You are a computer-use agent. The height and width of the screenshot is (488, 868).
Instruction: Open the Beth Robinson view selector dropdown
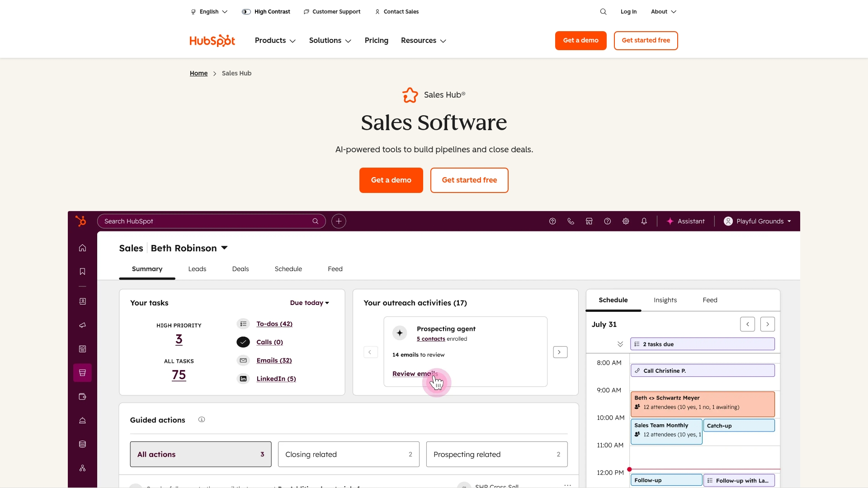point(189,248)
